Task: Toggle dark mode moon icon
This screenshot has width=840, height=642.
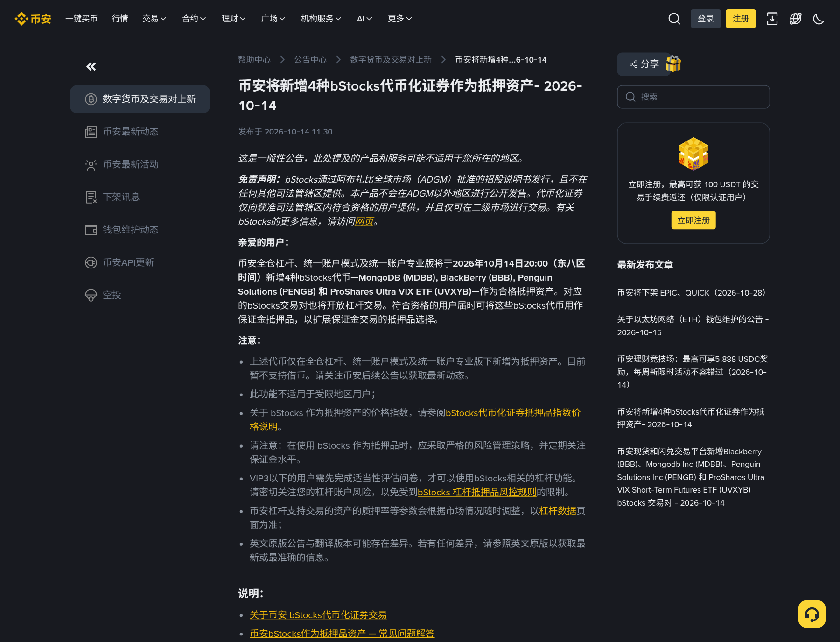Action: 819,19
